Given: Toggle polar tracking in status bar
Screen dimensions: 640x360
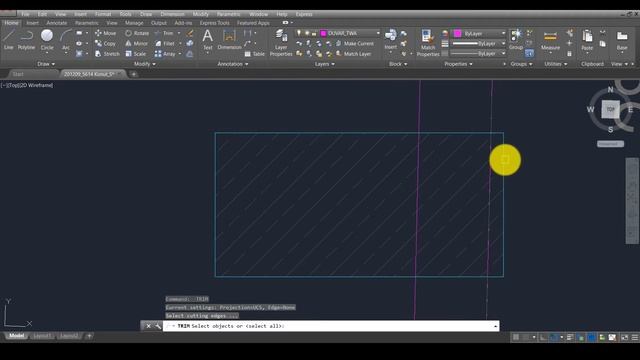Looking at the screenshot, I should click(553, 337).
